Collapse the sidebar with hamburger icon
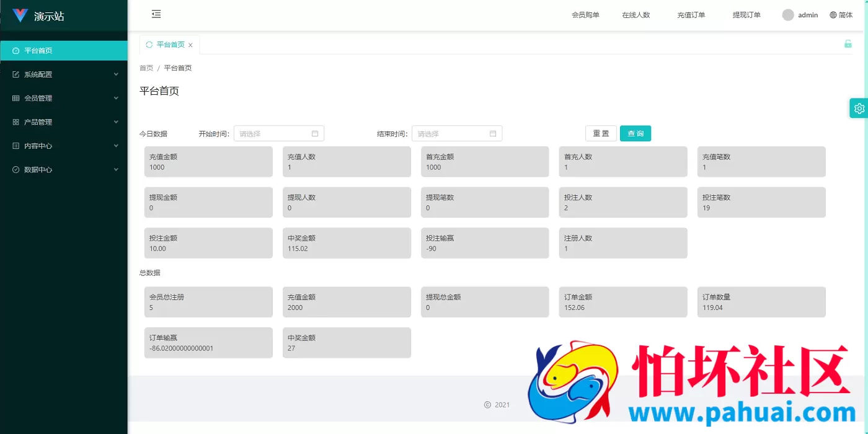The image size is (868, 434). 156,14
